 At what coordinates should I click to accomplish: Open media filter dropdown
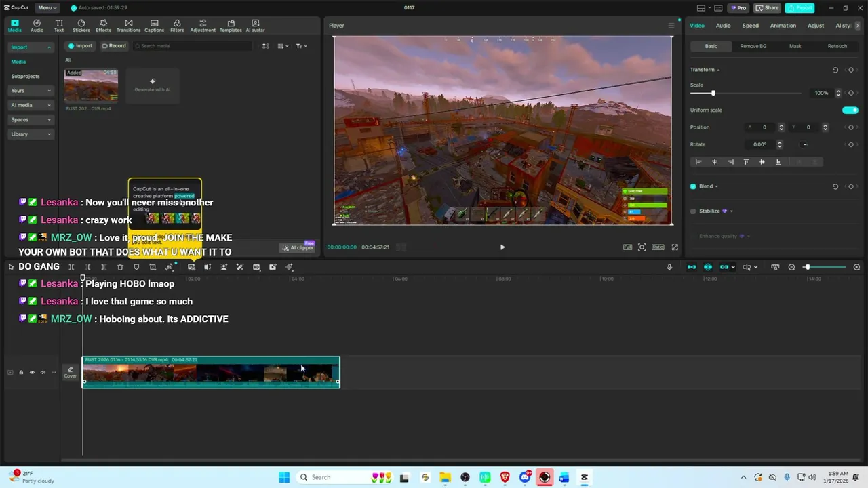[301, 46]
